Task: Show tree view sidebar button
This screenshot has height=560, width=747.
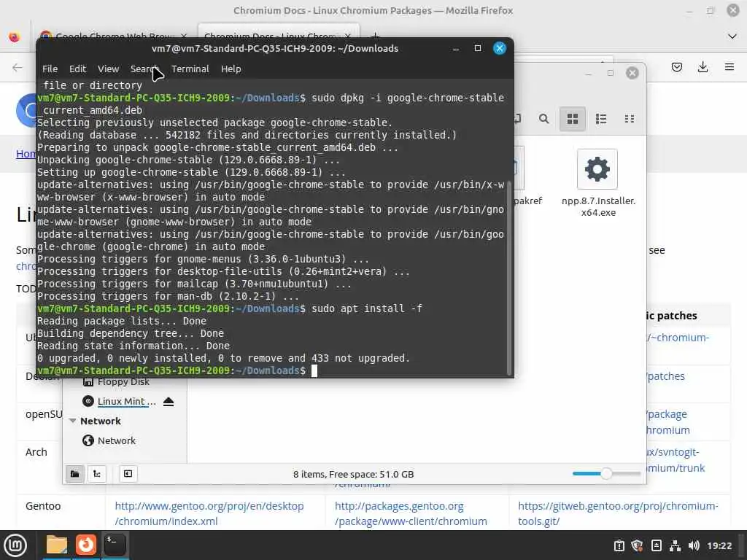Action: (97, 474)
